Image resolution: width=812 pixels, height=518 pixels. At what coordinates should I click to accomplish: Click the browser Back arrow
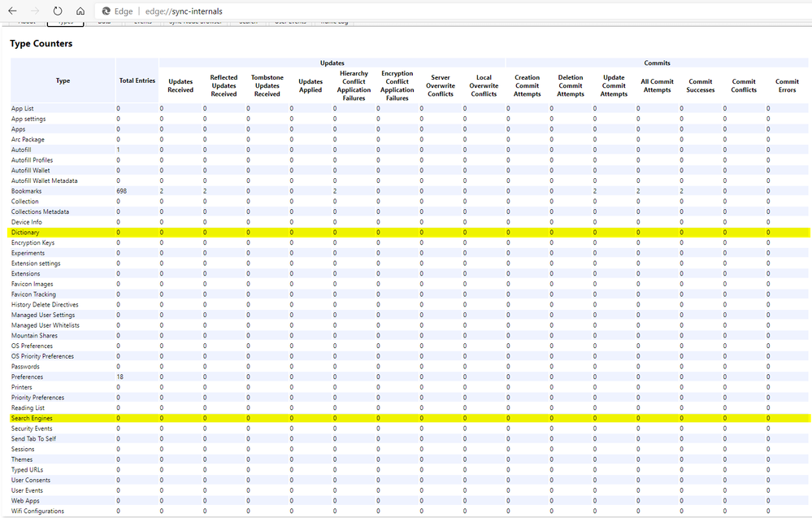click(x=12, y=11)
